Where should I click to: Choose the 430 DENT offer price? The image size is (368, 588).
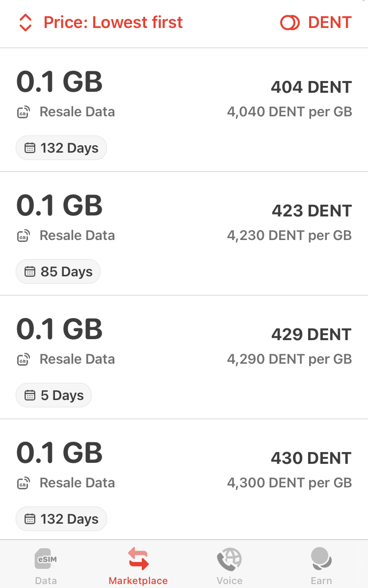click(x=311, y=458)
